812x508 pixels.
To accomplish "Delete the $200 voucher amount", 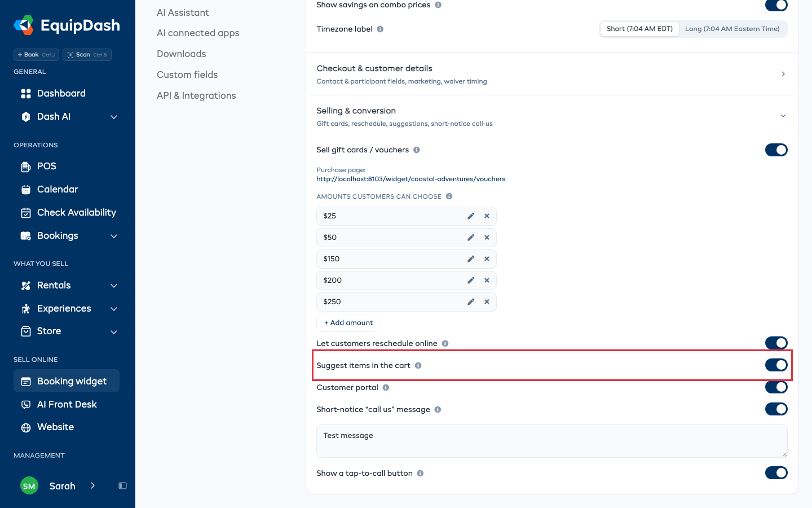I will coord(487,281).
